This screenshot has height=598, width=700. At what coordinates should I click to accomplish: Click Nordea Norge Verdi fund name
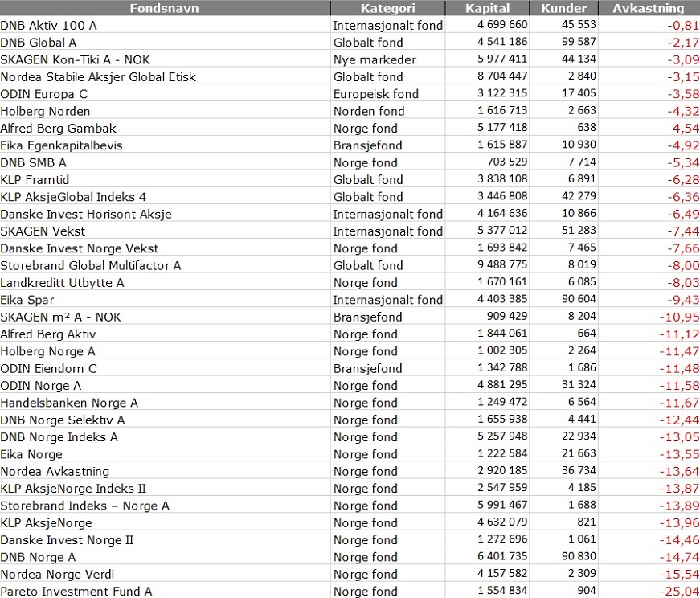[57, 575]
